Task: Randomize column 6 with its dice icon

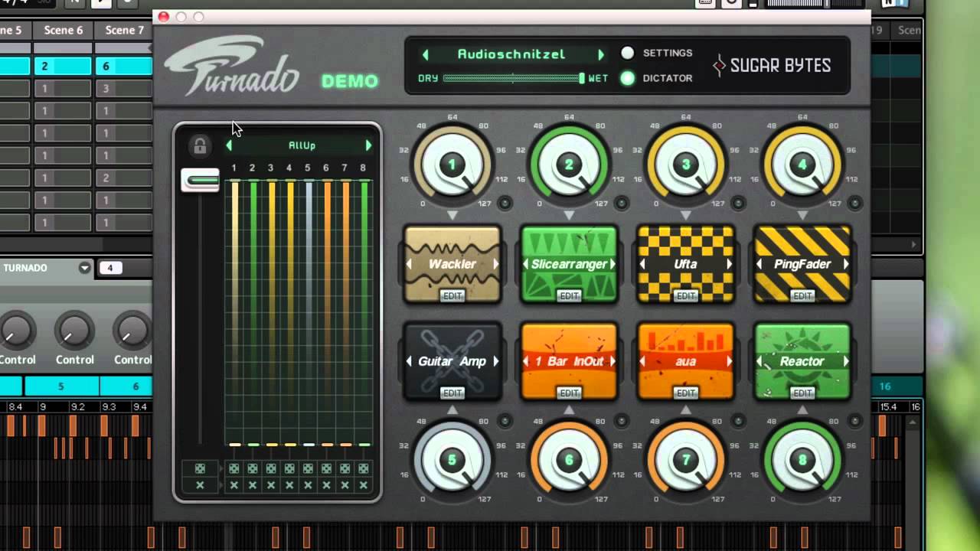Action: point(327,468)
